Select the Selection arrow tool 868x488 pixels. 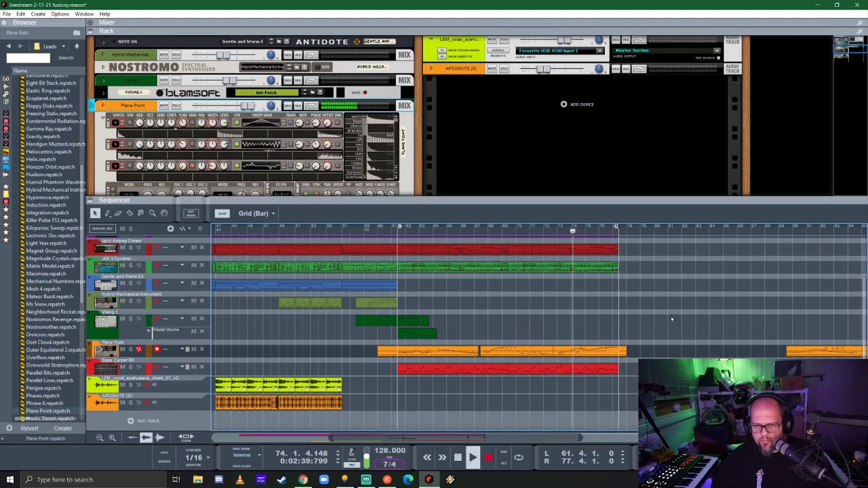tap(95, 213)
